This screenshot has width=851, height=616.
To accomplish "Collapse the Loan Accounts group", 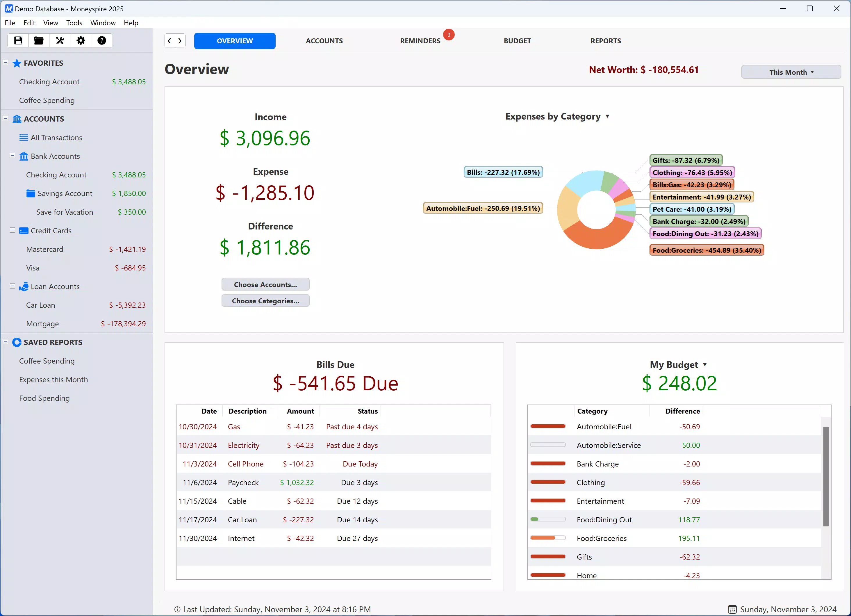I will click(x=13, y=286).
